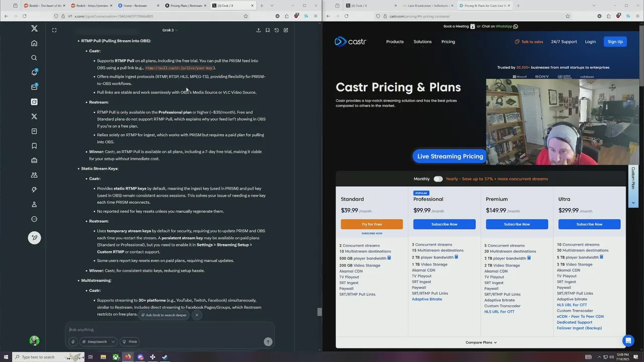
Task: Click the Grok voice input microphone icon
Action: click(73, 341)
